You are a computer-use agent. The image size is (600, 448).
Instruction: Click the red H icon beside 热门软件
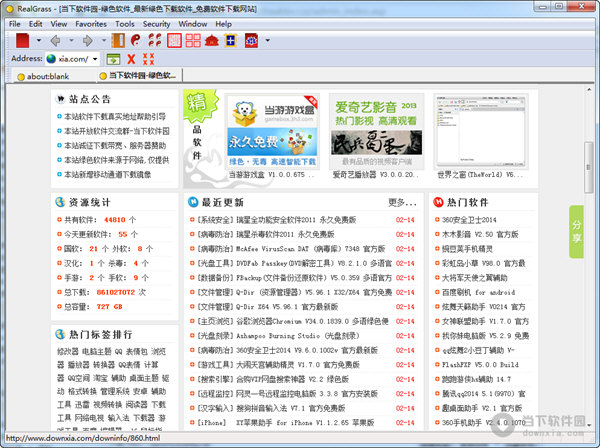438,202
